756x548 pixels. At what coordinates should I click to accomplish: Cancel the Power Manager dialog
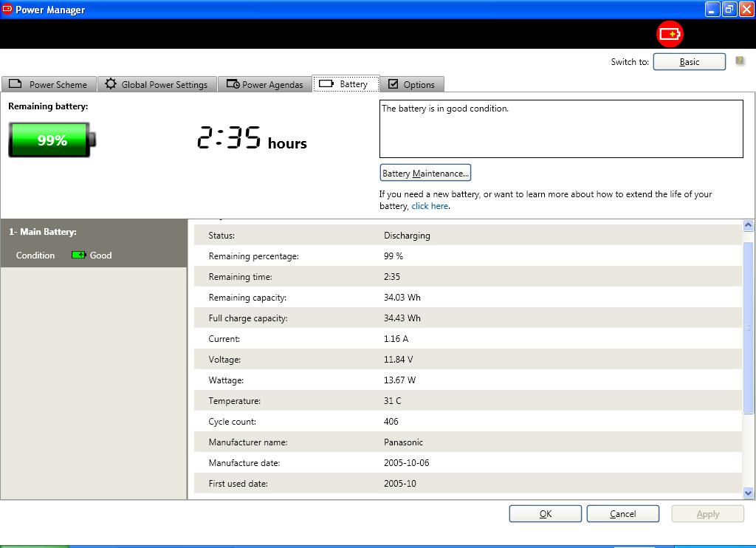click(622, 514)
